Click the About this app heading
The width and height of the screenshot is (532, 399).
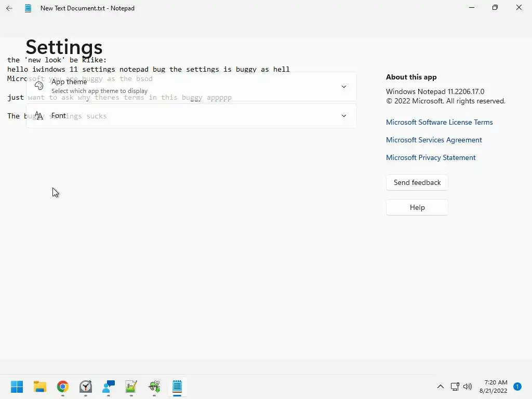(411, 77)
